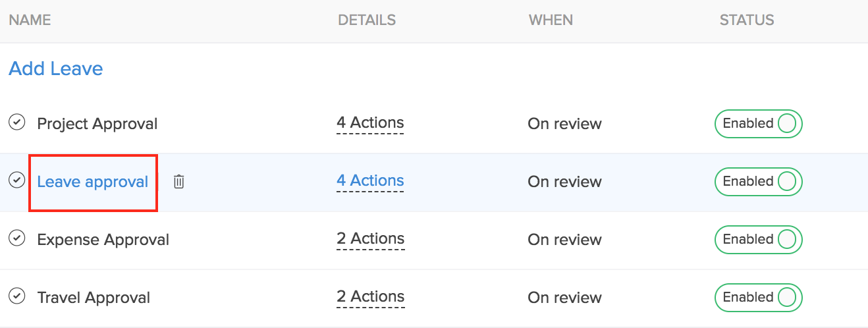This screenshot has width=868, height=328.
Task: Turn off Leave approval Enabled switch
Action: [758, 182]
